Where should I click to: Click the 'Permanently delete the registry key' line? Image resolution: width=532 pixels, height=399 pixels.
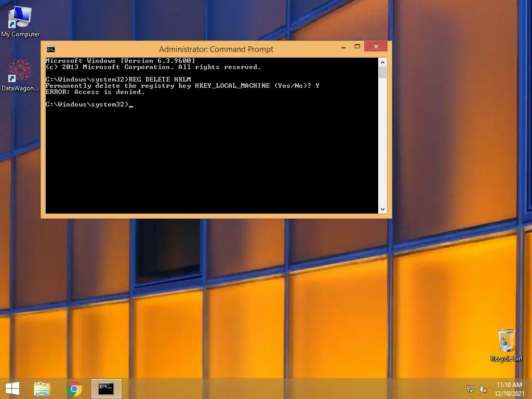(182, 86)
